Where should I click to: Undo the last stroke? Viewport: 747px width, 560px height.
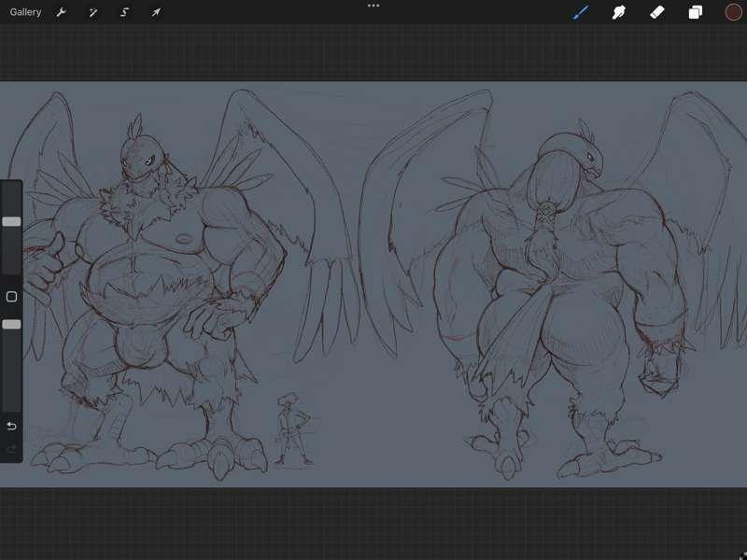coord(11,426)
